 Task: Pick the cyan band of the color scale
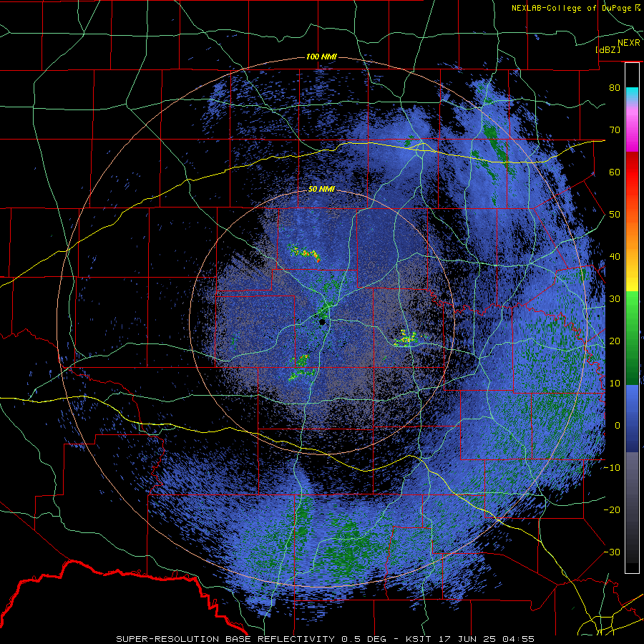(x=632, y=94)
